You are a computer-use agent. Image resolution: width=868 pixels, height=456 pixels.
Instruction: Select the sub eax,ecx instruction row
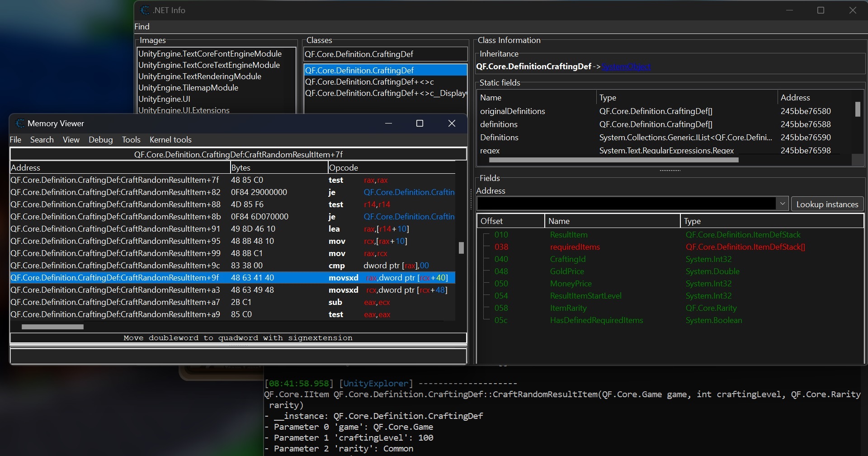(232, 302)
